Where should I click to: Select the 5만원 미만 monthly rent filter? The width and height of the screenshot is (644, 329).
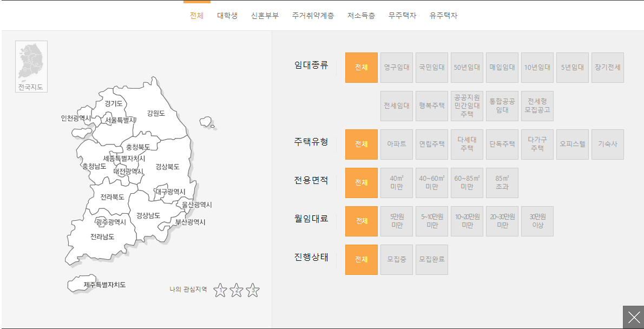click(397, 221)
